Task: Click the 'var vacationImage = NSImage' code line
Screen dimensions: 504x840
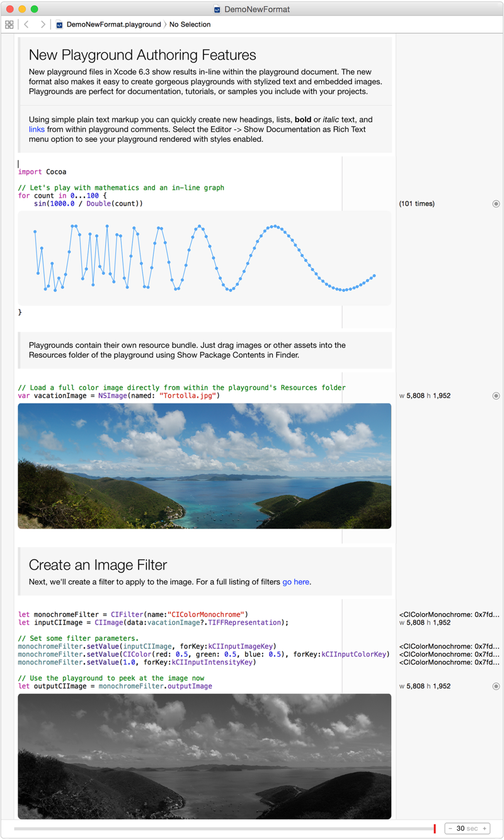Action: [119, 396]
